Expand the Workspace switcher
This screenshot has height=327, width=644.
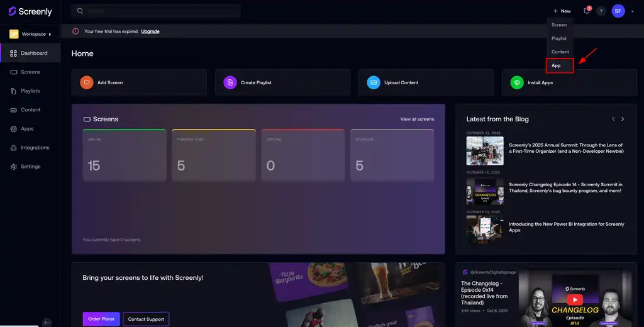[x=30, y=34]
